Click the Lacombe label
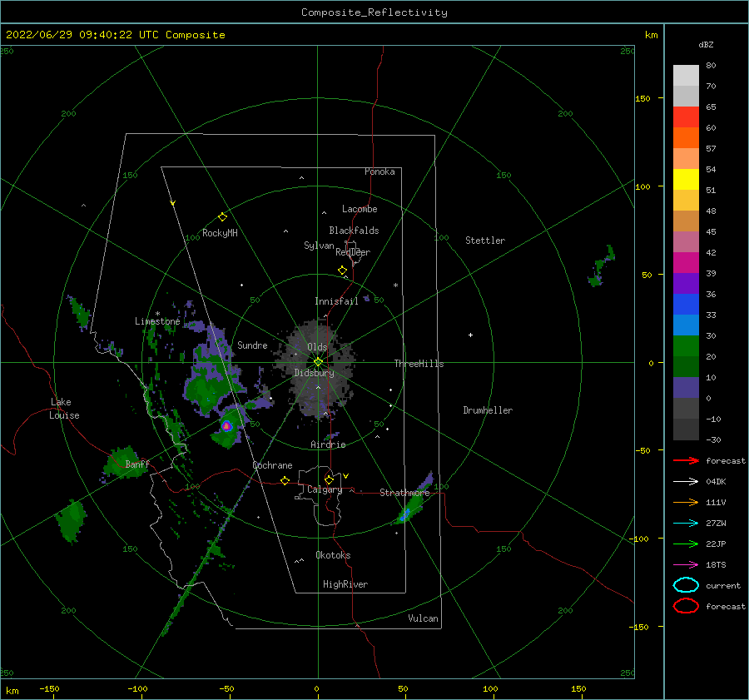The image size is (749, 700). coord(360,209)
